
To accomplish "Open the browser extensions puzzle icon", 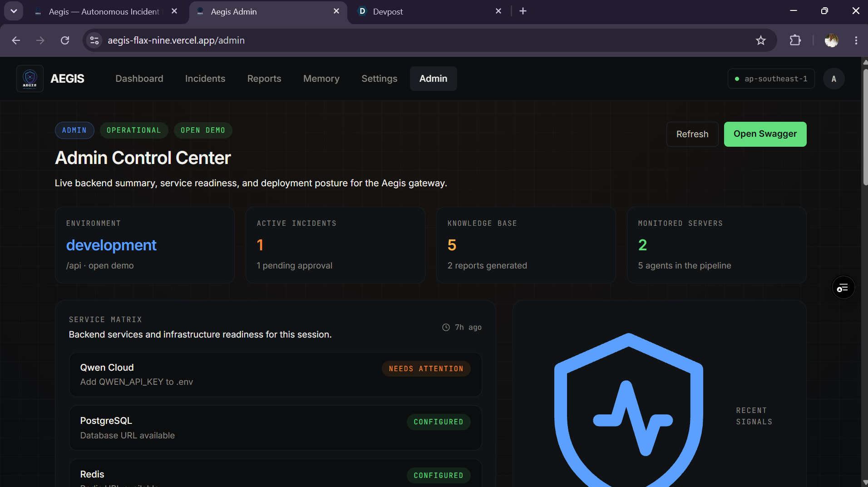I will pyautogui.click(x=795, y=40).
